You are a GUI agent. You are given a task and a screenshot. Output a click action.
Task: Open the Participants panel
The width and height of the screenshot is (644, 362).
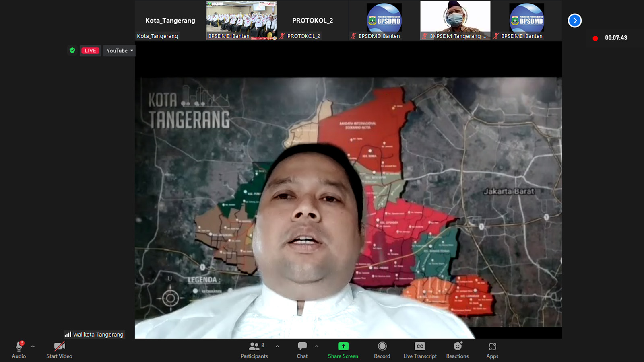point(254,350)
